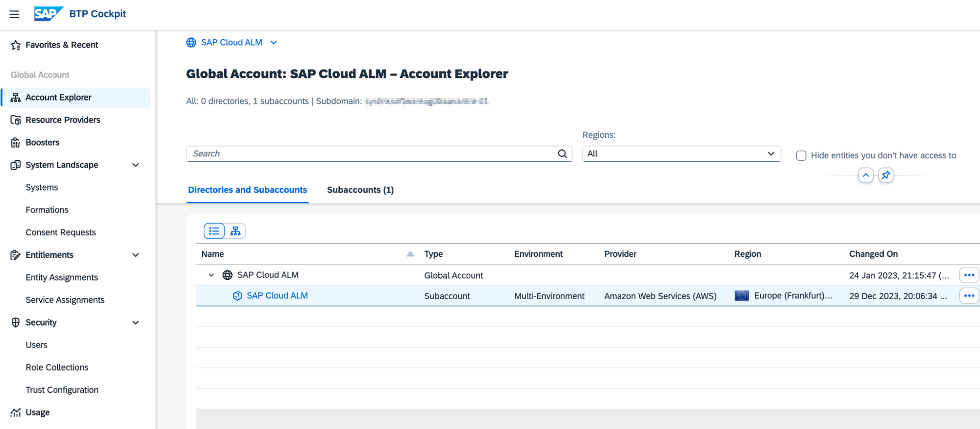Collapse the SAP Cloud ALM tree row
The height and width of the screenshot is (429, 980).
pos(211,275)
